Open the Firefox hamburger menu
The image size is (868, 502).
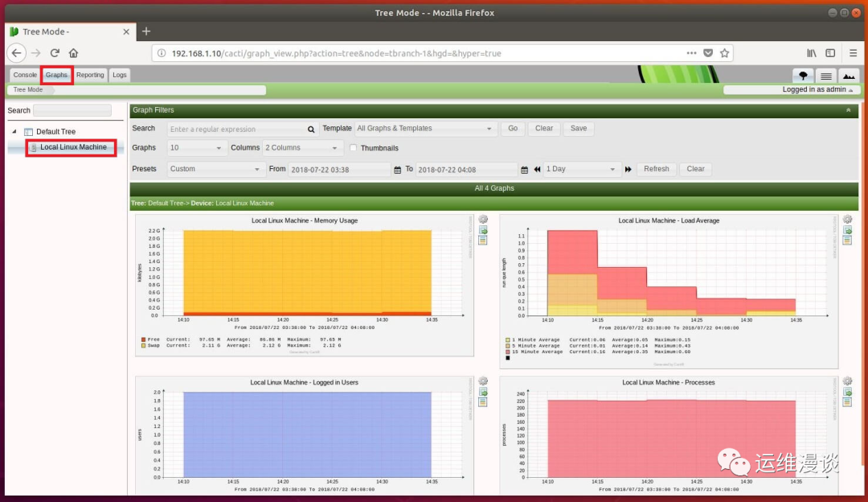[853, 53]
